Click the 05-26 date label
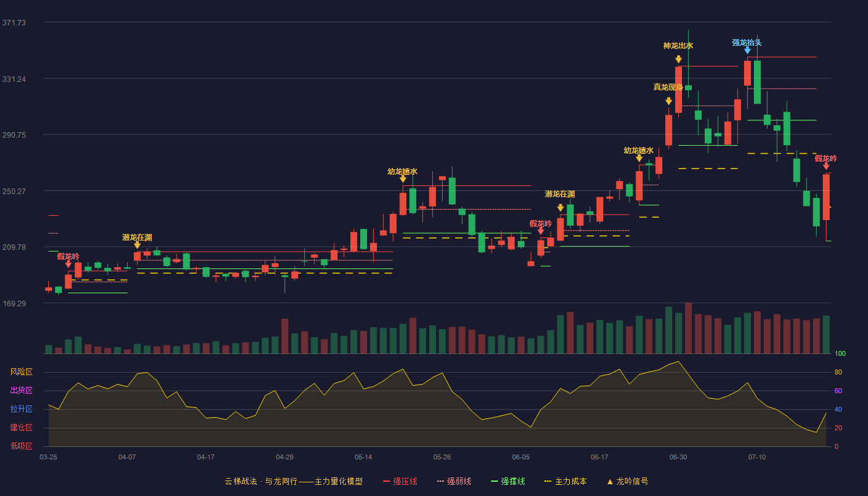 [x=442, y=457]
